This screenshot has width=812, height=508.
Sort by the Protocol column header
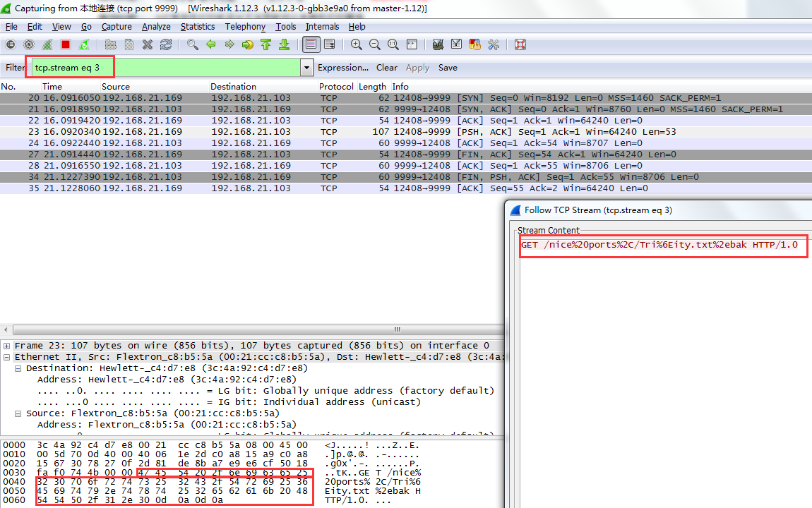click(x=337, y=87)
